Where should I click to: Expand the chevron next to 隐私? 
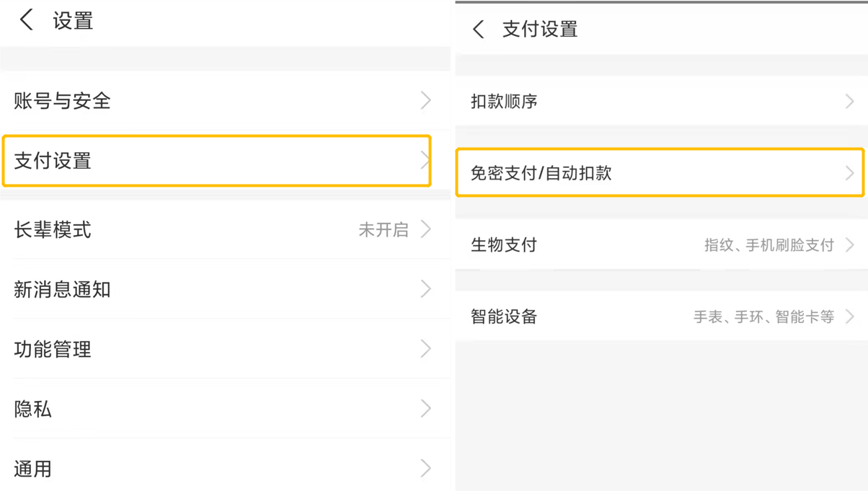(x=426, y=410)
